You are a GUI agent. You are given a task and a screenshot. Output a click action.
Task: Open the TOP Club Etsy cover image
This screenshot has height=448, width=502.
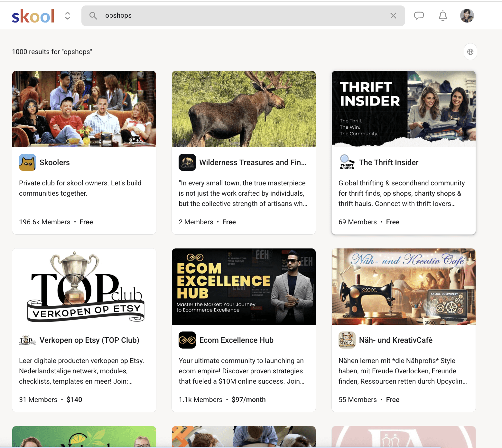(x=84, y=286)
